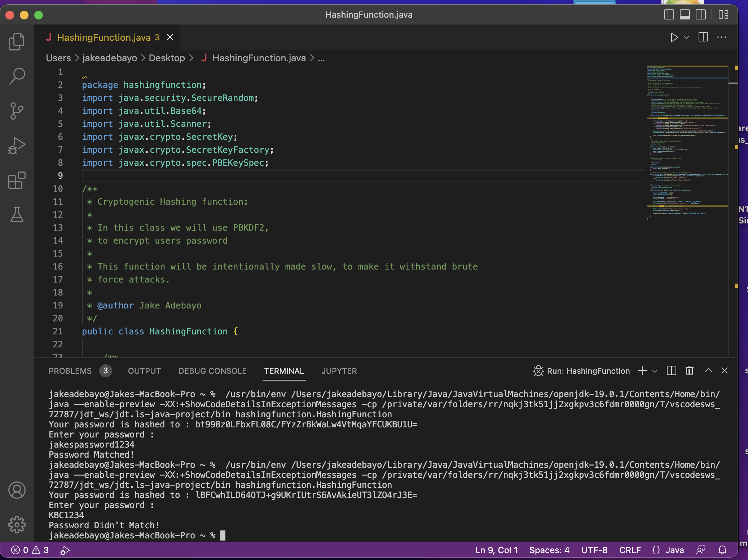Click Desktop in the breadcrumb
This screenshot has height=560, width=748.
167,58
